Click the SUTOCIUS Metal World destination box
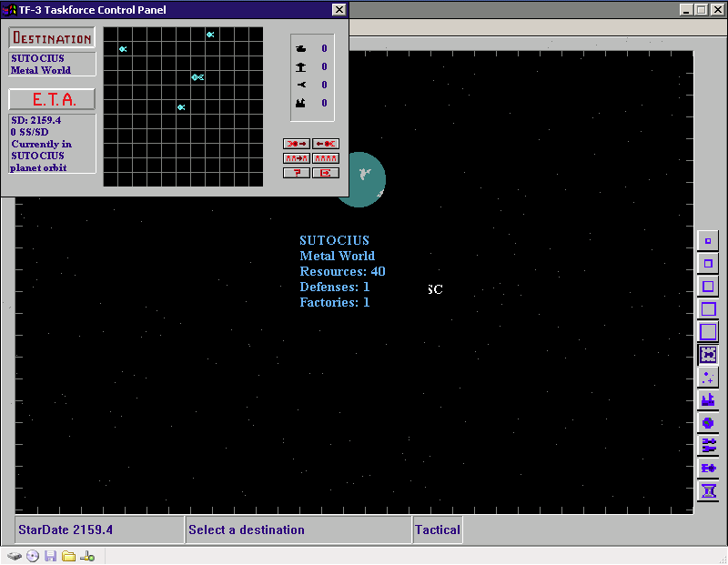Viewport: 728px width, 565px height. coord(52,64)
